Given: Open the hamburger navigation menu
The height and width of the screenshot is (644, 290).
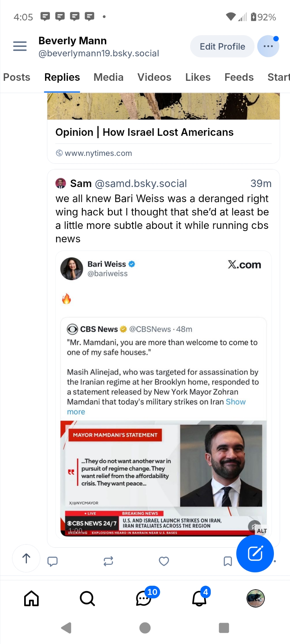Looking at the screenshot, I should click(20, 46).
